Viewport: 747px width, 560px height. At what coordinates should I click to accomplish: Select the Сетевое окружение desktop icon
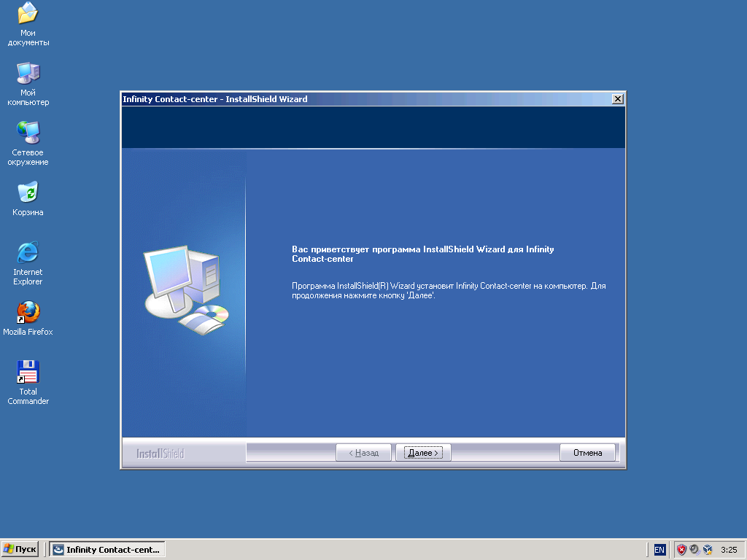pos(28,144)
